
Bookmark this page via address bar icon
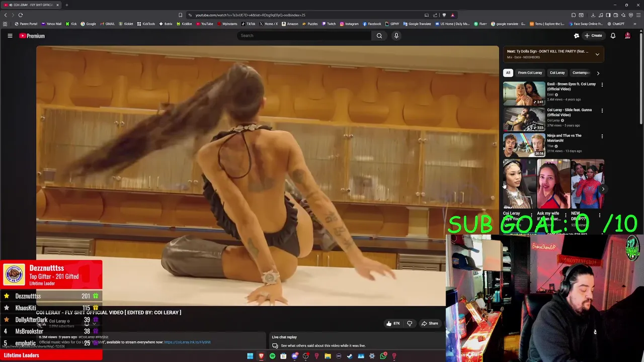(180, 15)
